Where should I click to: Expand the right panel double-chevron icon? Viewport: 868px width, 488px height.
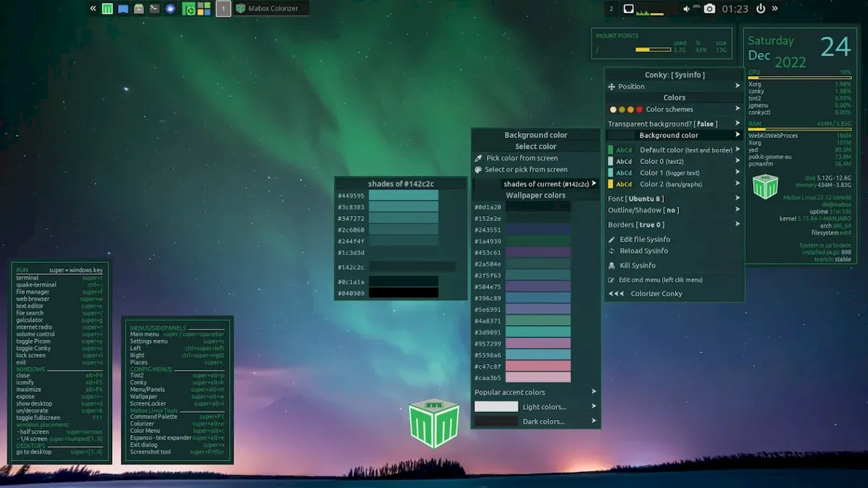coord(775,9)
